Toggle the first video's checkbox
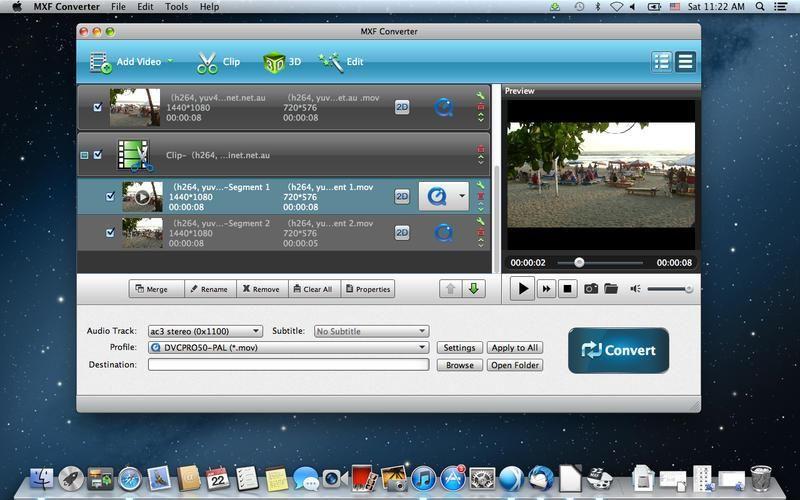This screenshot has height=500, width=800. tap(97, 107)
